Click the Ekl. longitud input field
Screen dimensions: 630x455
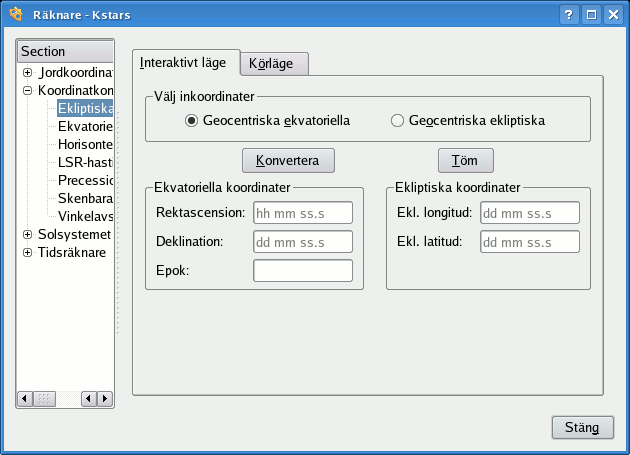(530, 213)
